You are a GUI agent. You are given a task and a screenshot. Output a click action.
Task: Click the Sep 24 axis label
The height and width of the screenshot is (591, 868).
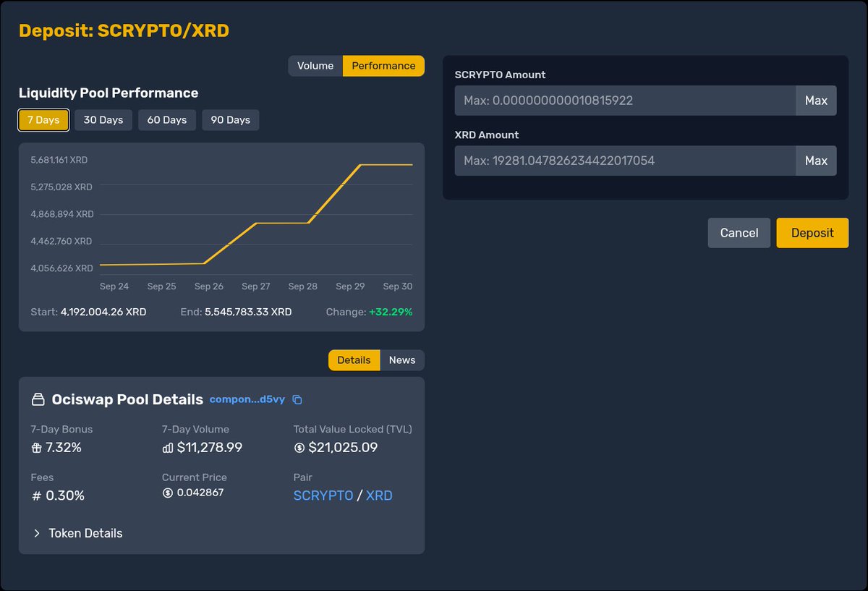[x=114, y=286]
